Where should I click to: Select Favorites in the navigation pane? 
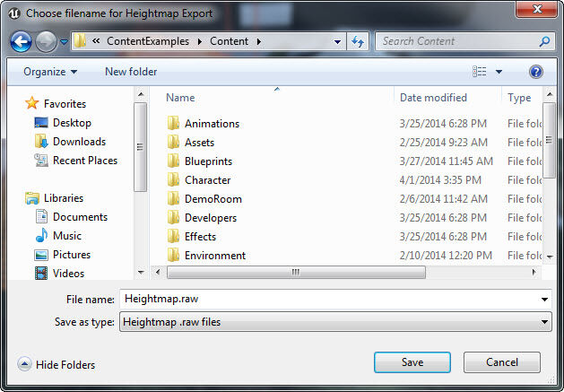tap(65, 104)
